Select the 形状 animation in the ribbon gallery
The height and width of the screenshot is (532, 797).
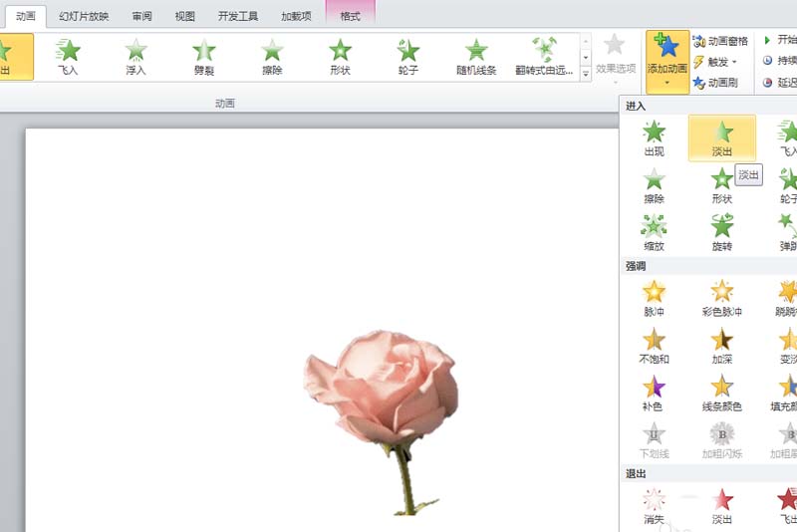point(340,57)
